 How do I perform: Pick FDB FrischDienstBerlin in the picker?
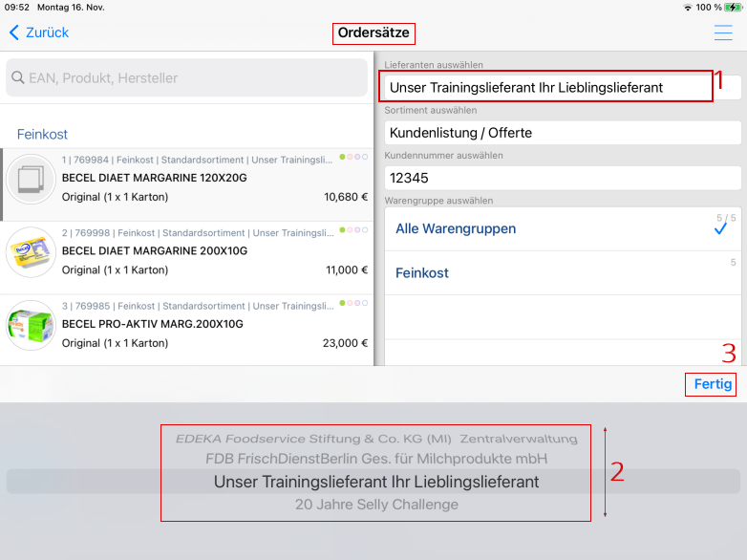click(376, 459)
